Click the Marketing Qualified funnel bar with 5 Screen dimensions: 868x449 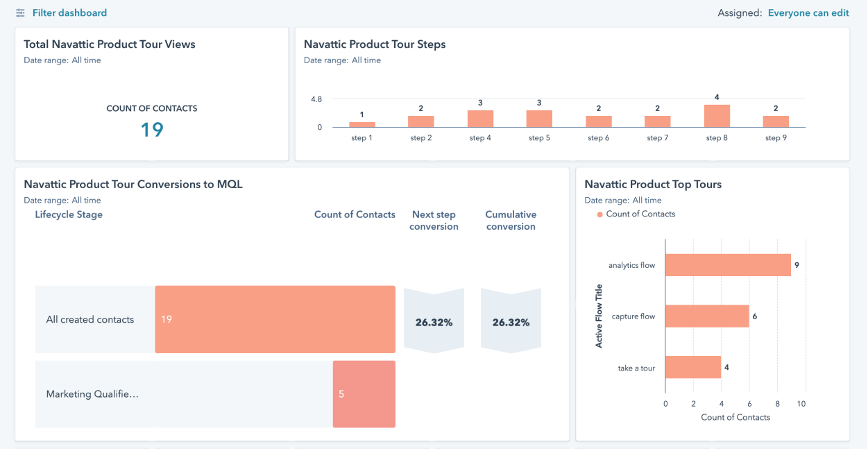(364, 394)
